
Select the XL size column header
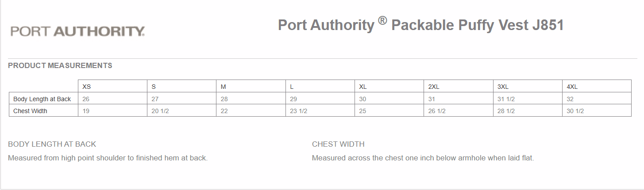coord(363,87)
